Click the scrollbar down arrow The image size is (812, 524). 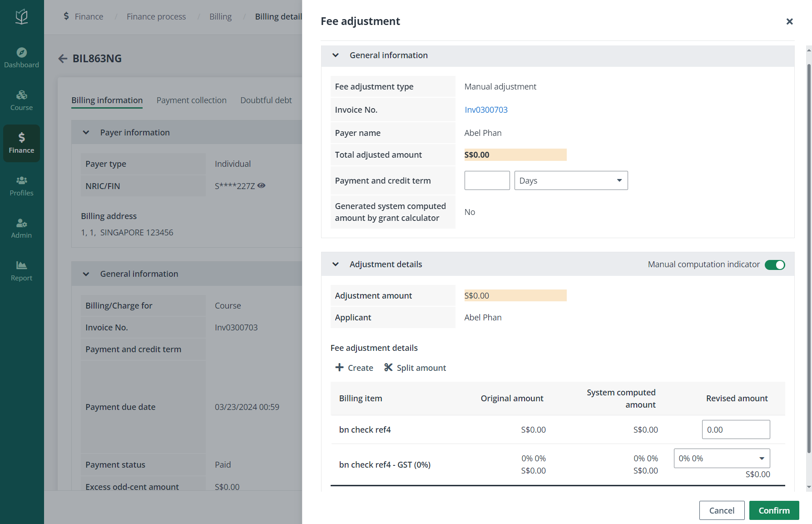pos(809,487)
